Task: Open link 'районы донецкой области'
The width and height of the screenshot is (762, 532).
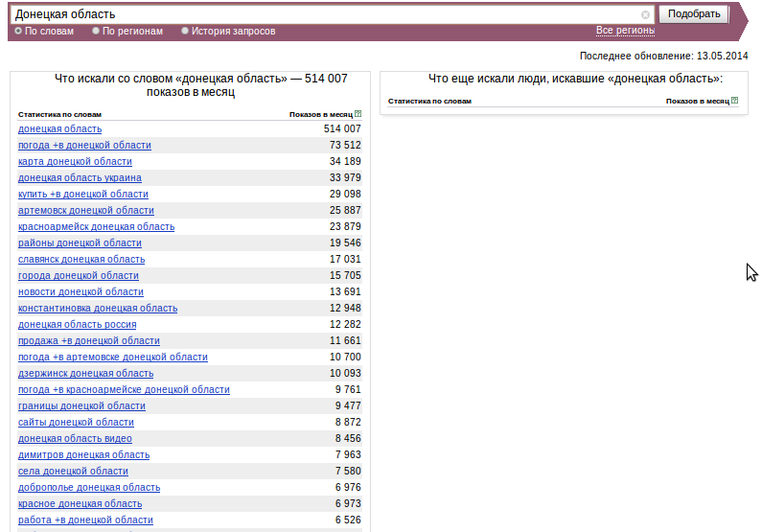Action: coord(80,243)
